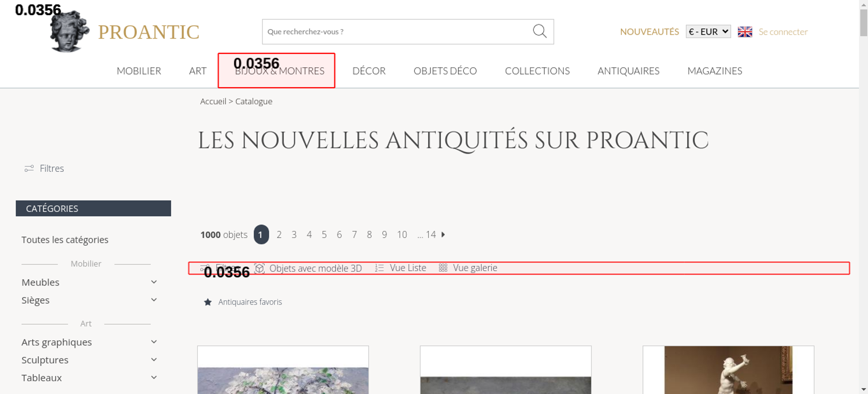
Task: Open the MAGAZINES menu
Action: click(715, 71)
